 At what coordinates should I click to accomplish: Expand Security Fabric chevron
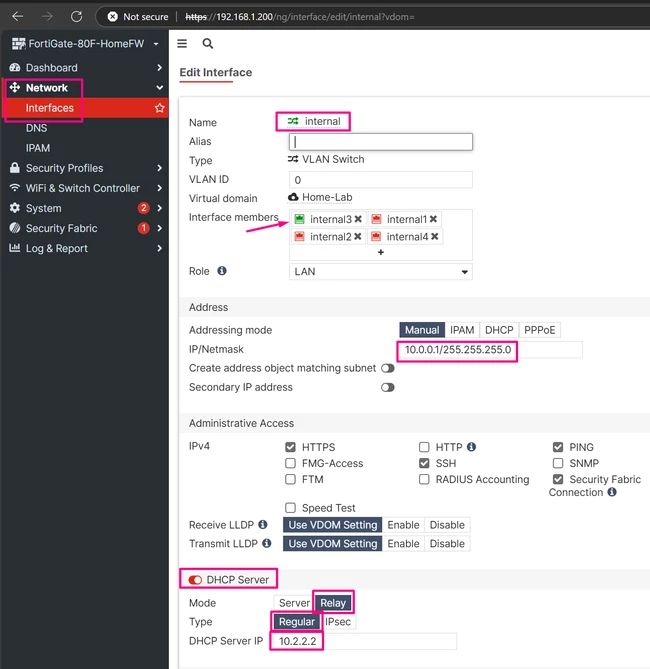(x=159, y=228)
